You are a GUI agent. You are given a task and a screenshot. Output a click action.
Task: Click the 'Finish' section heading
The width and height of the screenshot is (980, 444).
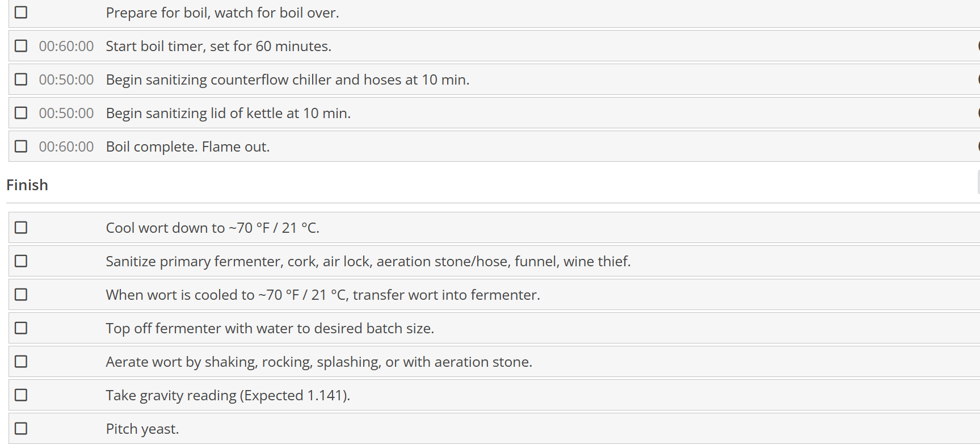point(27,185)
